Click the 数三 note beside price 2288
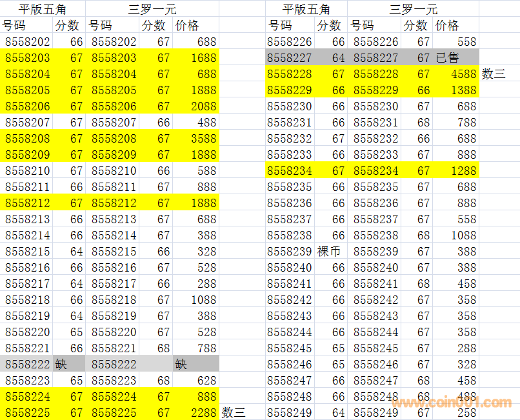520x420 pixels. click(x=233, y=413)
